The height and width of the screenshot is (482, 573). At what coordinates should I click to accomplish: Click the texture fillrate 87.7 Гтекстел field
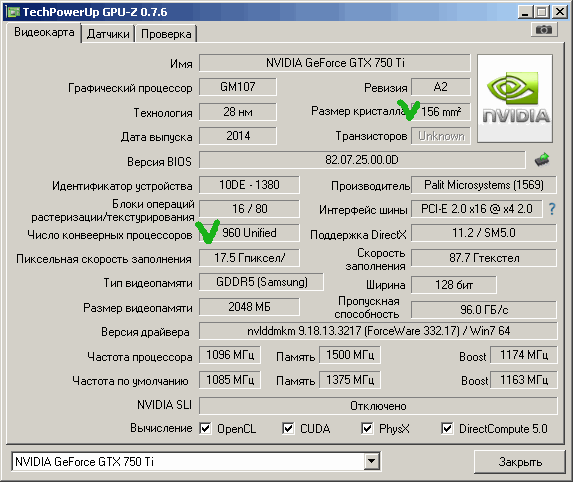pos(484,258)
